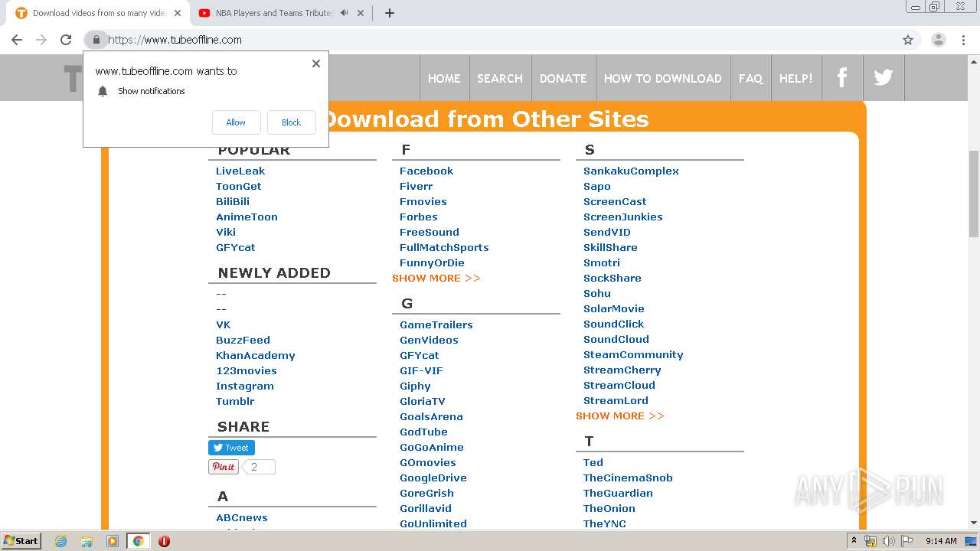Screen dimensions: 980x551
Task: Close the NBA Players and Teams tab
Action: (x=361, y=13)
